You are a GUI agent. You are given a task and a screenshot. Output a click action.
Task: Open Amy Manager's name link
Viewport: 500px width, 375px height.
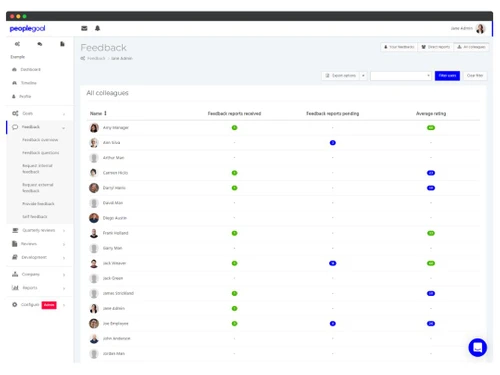tap(116, 128)
